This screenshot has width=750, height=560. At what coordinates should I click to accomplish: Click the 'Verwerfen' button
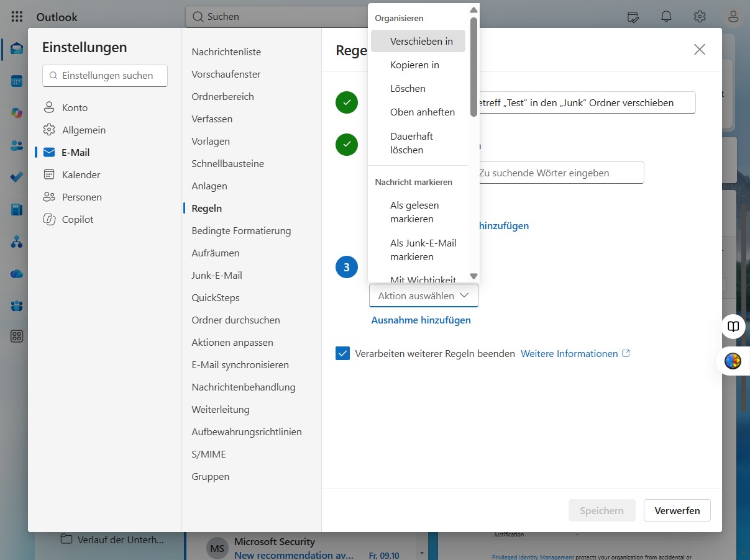677,510
